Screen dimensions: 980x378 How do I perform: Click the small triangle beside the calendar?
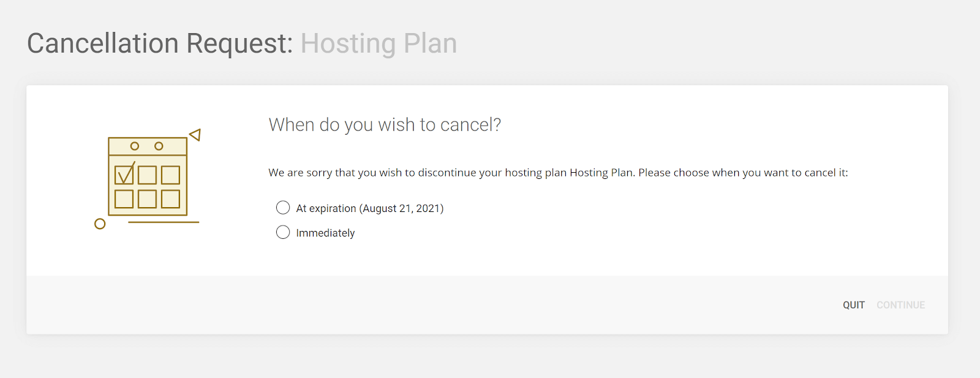[x=195, y=134]
